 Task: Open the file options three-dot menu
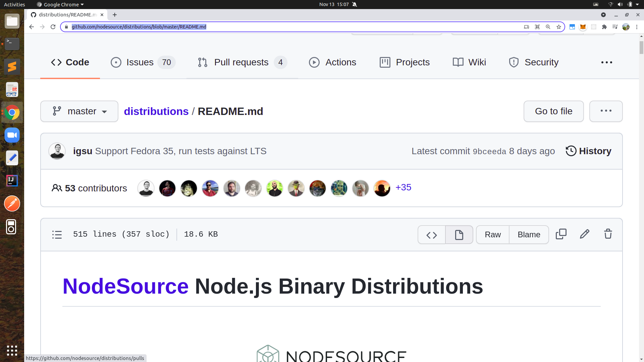pos(606,111)
